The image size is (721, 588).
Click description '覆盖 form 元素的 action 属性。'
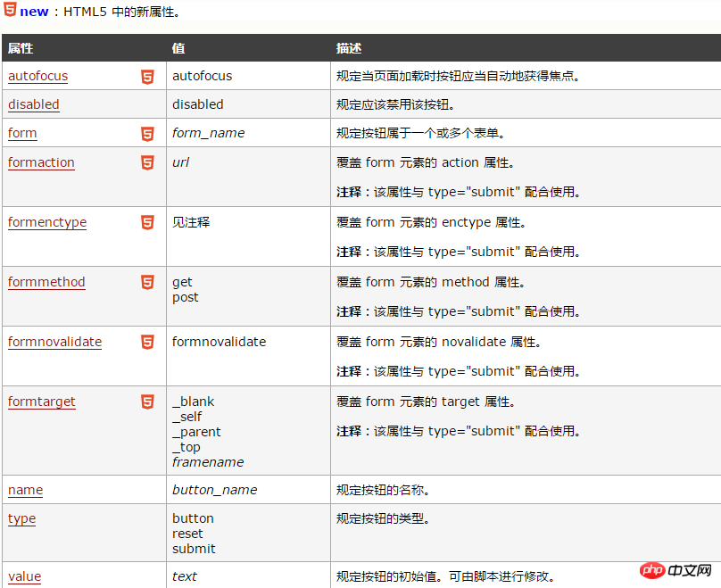pos(426,162)
